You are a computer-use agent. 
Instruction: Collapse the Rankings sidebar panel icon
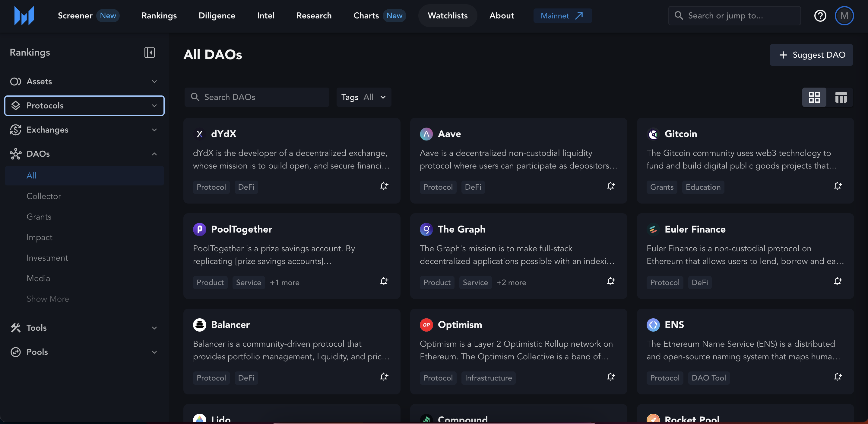(x=149, y=53)
